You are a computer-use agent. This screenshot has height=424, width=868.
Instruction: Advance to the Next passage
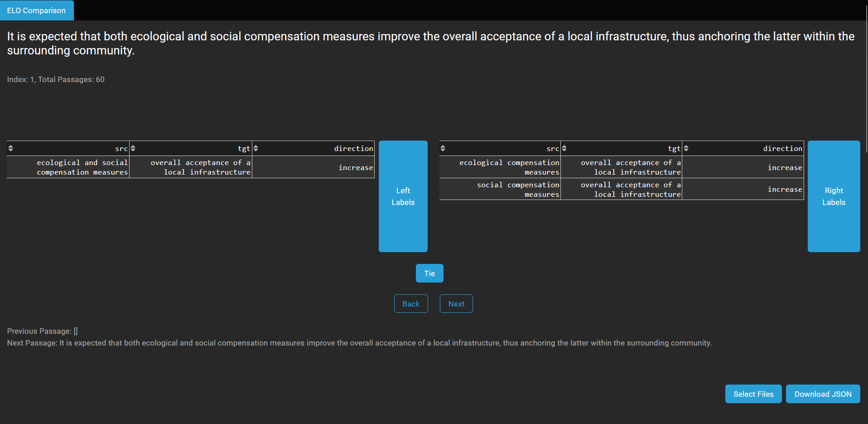[456, 304]
